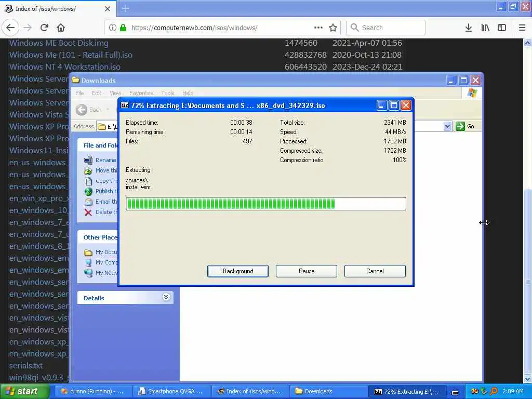Close the Index of /isos/windows/ tab
This screenshot has height=399, width=532.
pos(108,9)
